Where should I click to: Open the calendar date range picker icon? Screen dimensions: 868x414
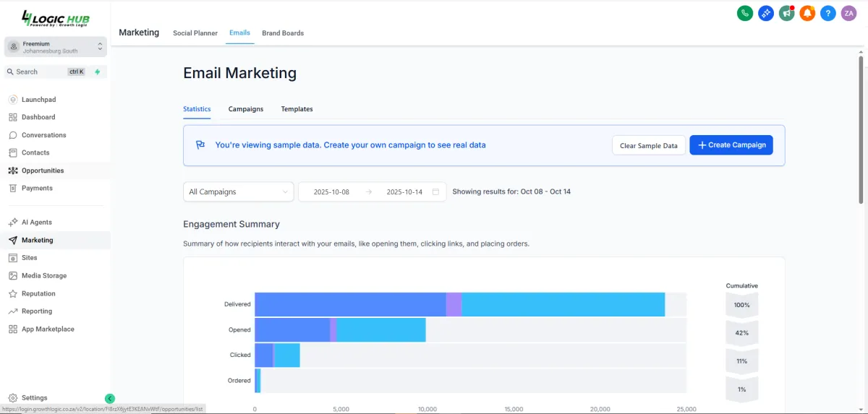click(435, 191)
